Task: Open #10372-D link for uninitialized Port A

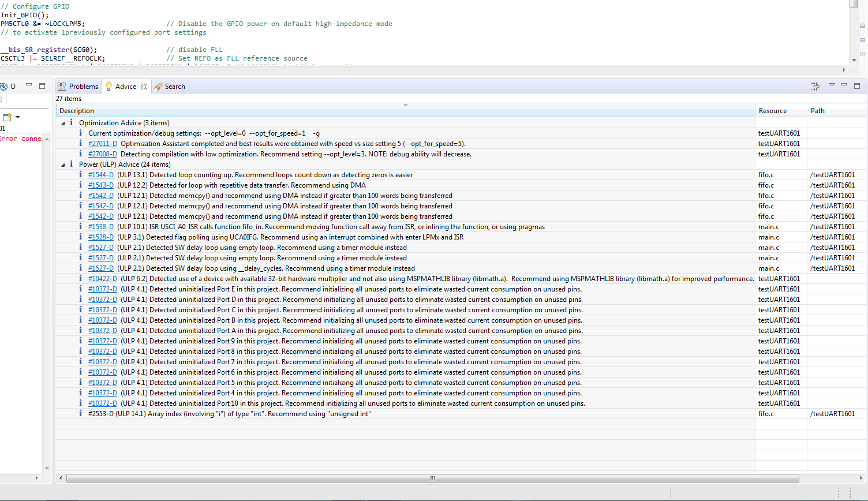Action: 103,331
